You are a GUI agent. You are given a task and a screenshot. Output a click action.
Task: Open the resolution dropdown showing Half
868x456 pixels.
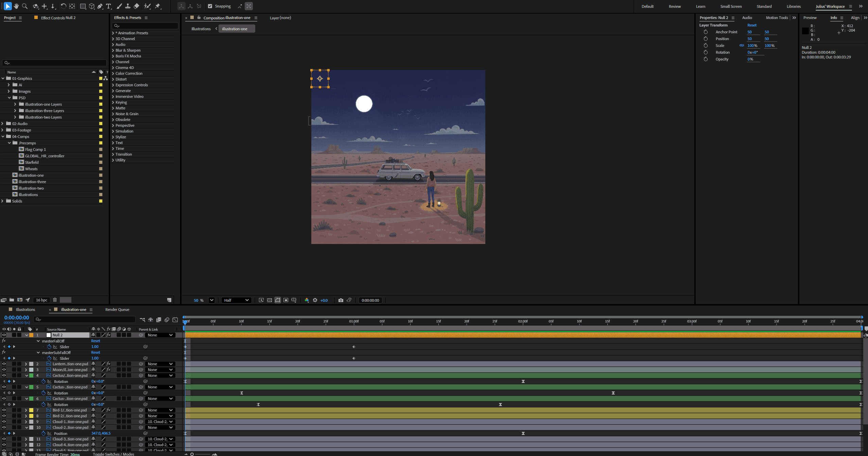point(237,300)
